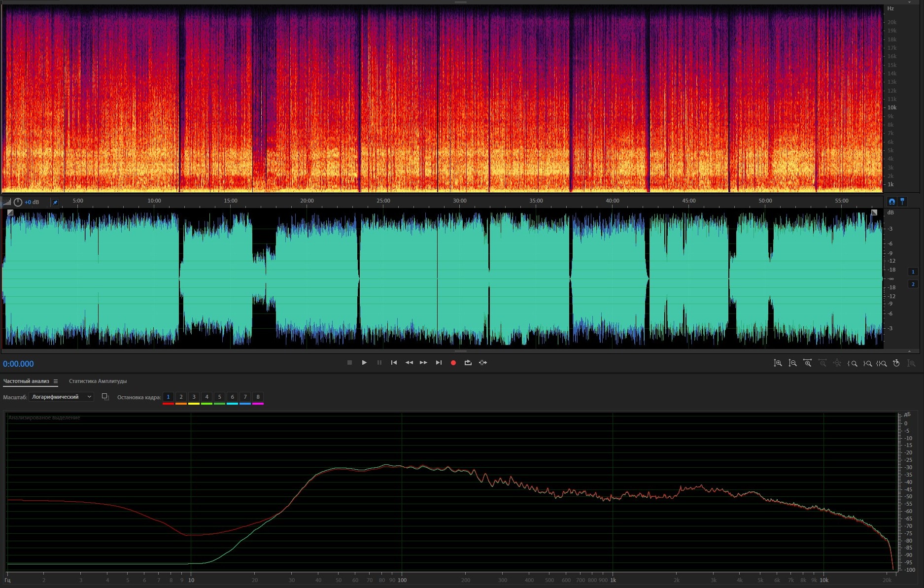Switch to the Статистика Амплитуды tab

click(98, 381)
